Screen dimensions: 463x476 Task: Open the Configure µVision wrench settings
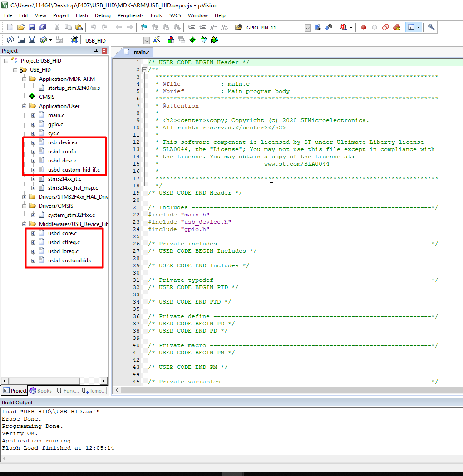point(430,27)
